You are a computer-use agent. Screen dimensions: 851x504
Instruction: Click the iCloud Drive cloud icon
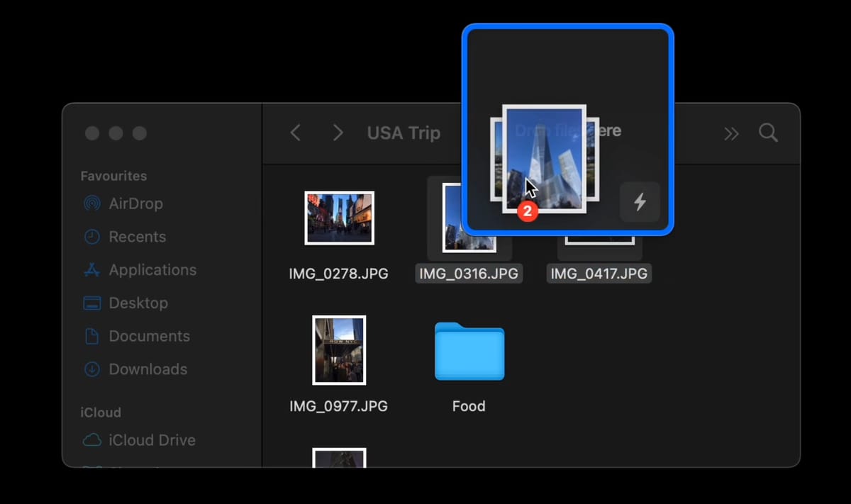[x=92, y=440]
